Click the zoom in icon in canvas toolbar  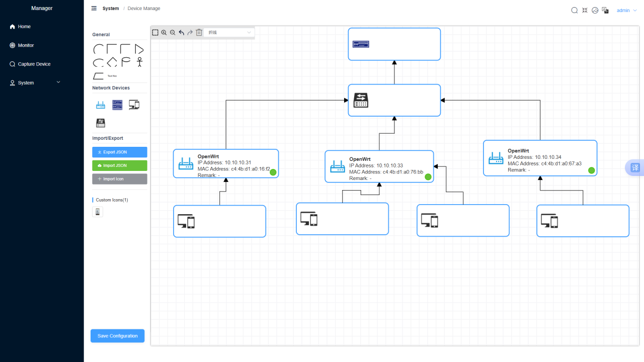pos(164,33)
